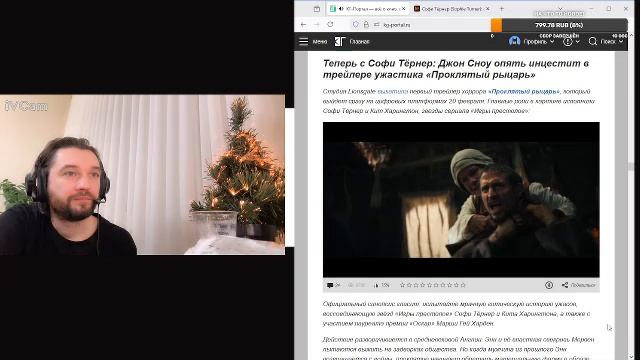640x360 pixels.
Task: Expand the notifications alert dropdown
Action: (571, 42)
